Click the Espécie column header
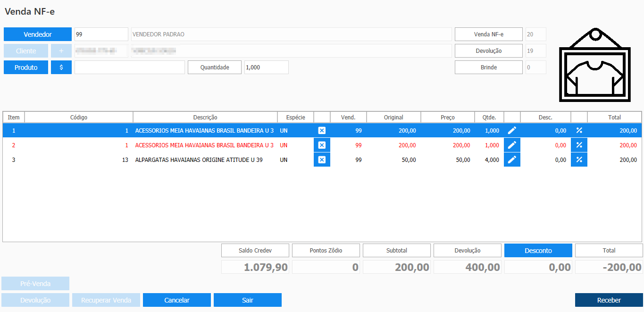 [295, 118]
